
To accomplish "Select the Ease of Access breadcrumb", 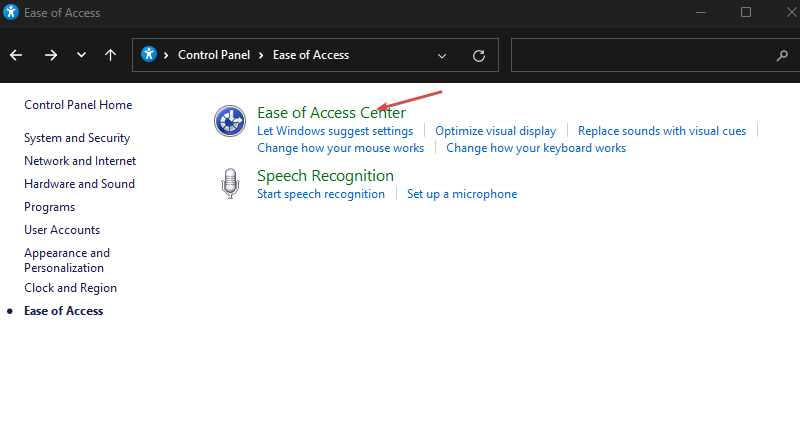I will click(311, 55).
